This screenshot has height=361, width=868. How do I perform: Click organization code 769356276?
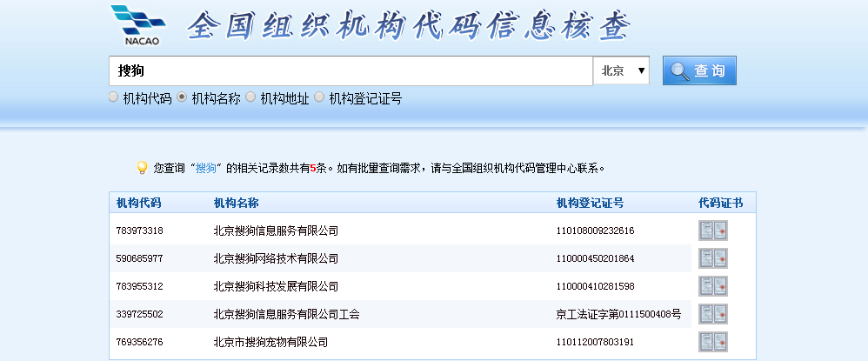139,342
